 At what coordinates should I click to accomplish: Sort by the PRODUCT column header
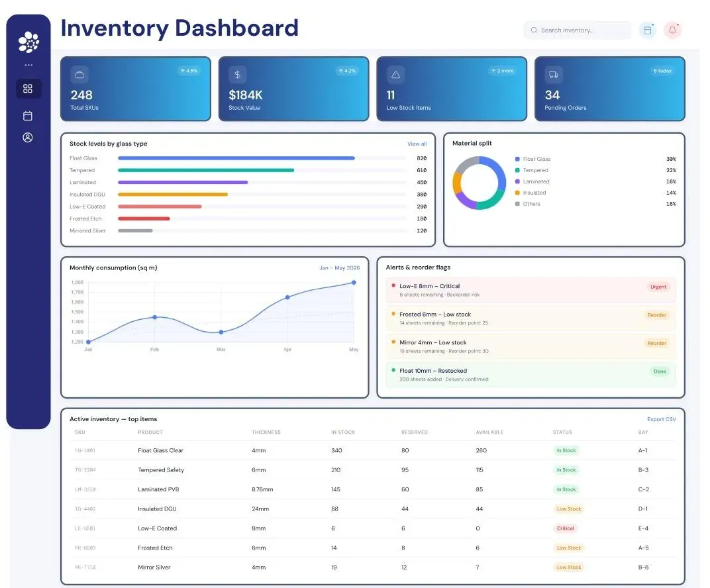pos(150,432)
